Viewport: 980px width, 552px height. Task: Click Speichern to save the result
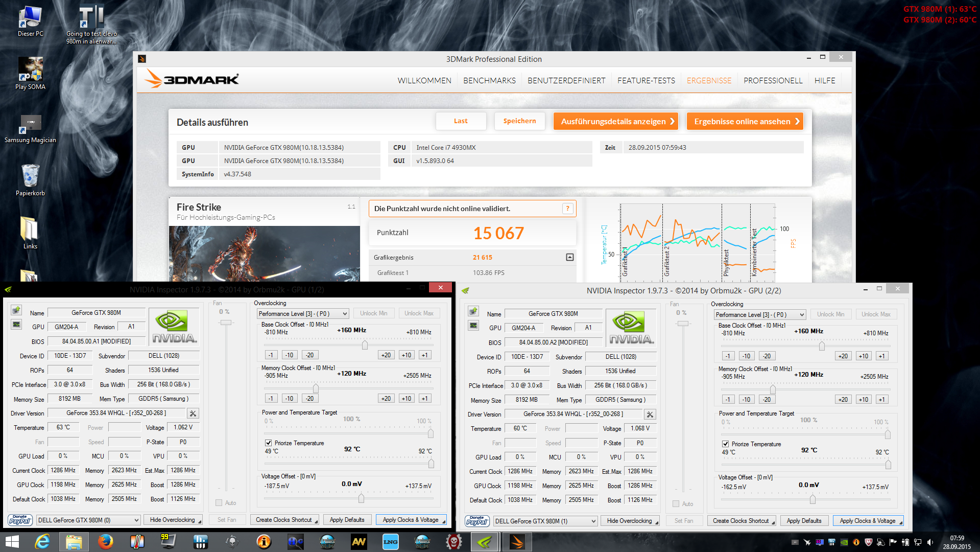[x=519, y=121]
